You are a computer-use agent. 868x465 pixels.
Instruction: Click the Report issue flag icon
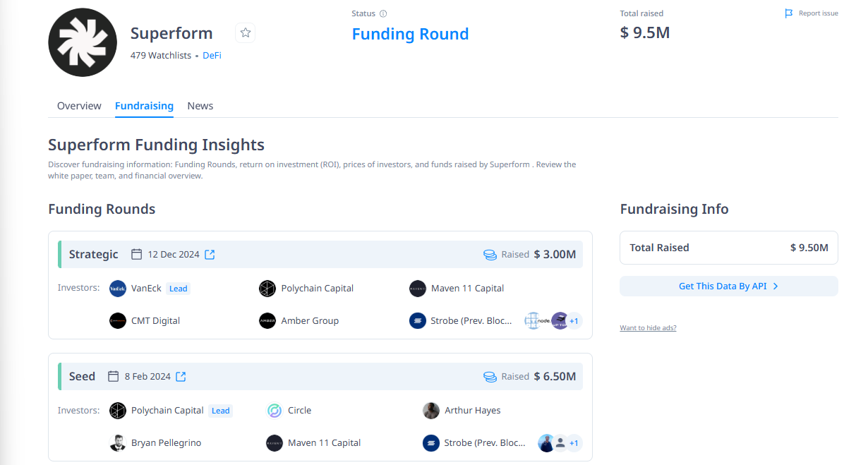(x=789, y=13)
